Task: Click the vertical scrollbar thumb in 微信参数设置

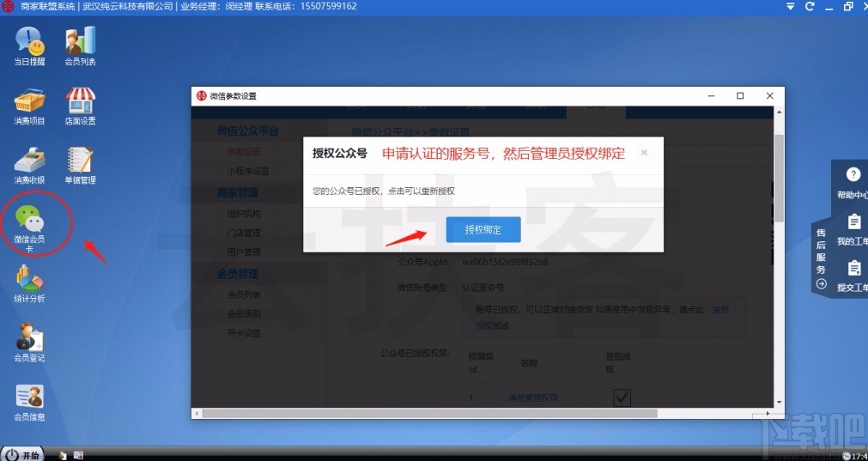Action: coord(779,178)
